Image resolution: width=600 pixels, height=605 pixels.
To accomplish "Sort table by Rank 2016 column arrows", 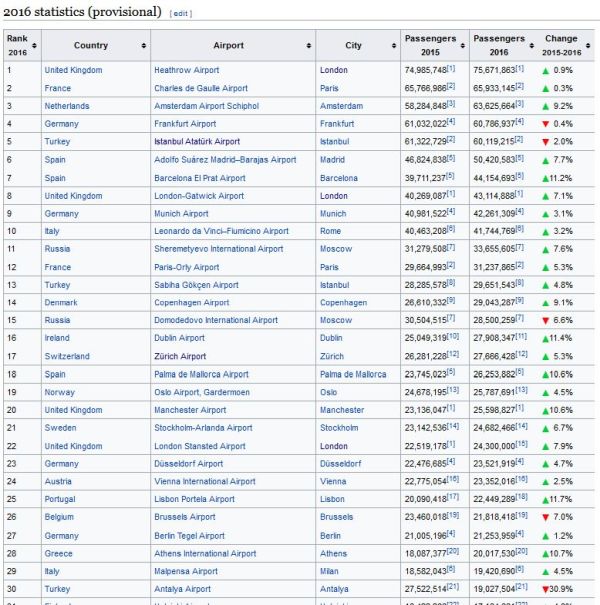I will tap(34, 46).
